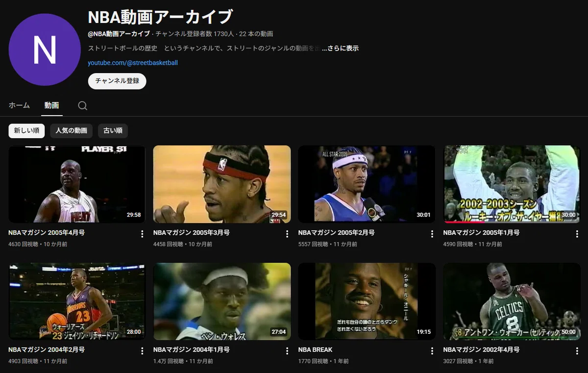The height and width of the screenshot is (373, 588).
Task: Play the 29:58 Heat player thumbnail
Action: click(77, 184)
